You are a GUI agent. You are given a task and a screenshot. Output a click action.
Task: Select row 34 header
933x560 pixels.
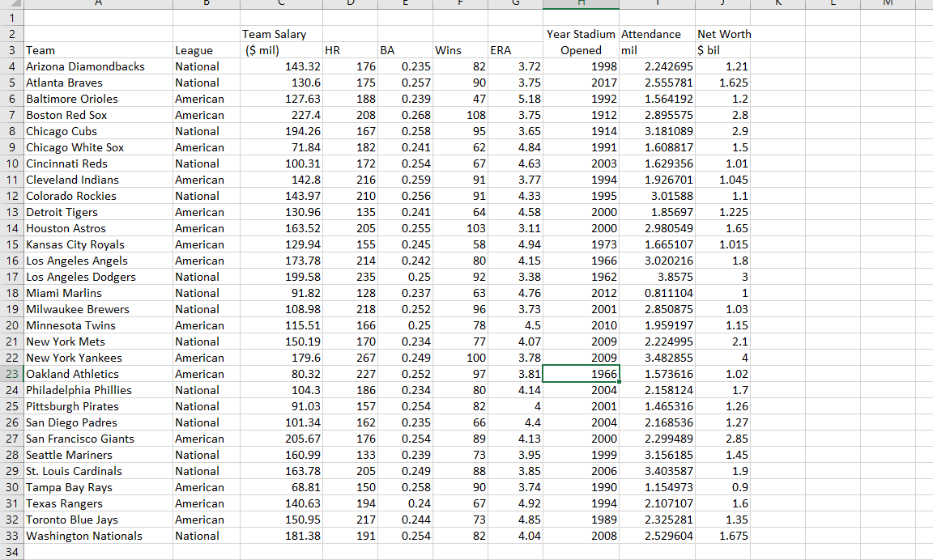pyautogui.click(x=12, y=552)
